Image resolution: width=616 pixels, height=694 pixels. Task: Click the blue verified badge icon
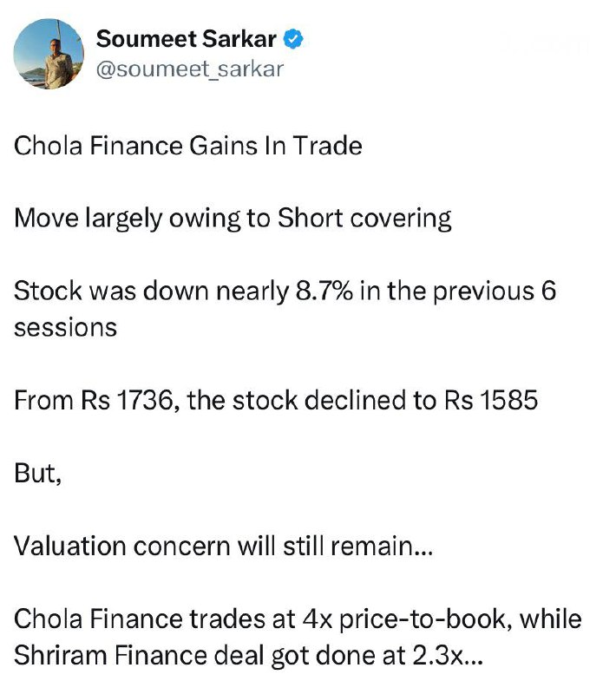click(x=294, y=39)
